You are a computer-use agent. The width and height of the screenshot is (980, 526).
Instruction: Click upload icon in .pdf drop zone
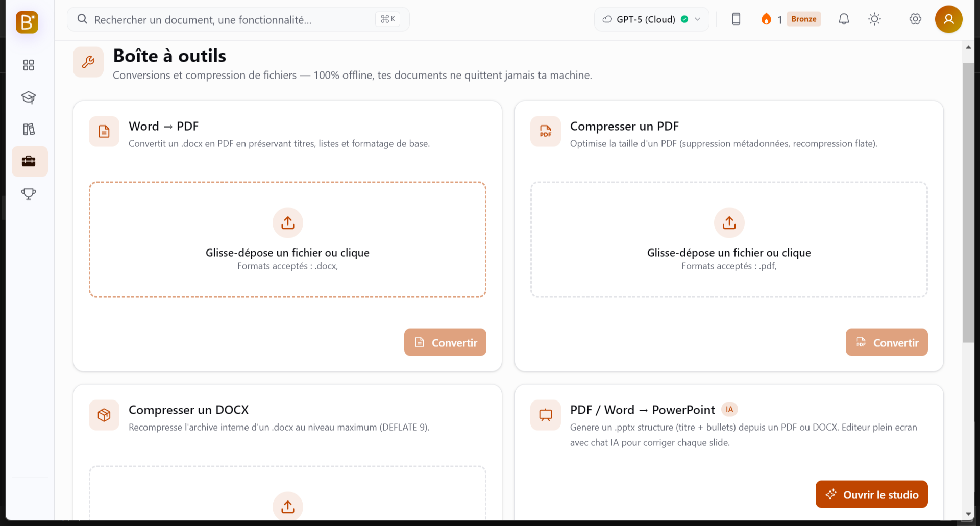coord(729,222)
